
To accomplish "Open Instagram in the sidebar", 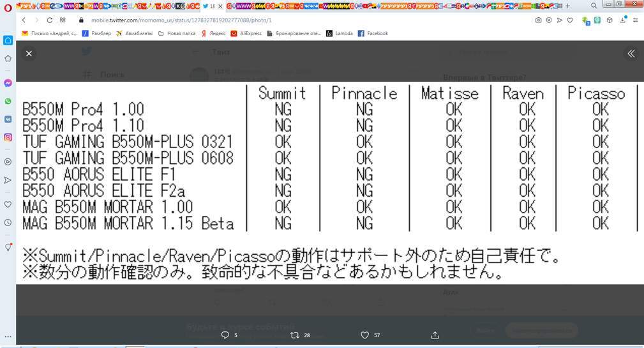I will point(8,137).
